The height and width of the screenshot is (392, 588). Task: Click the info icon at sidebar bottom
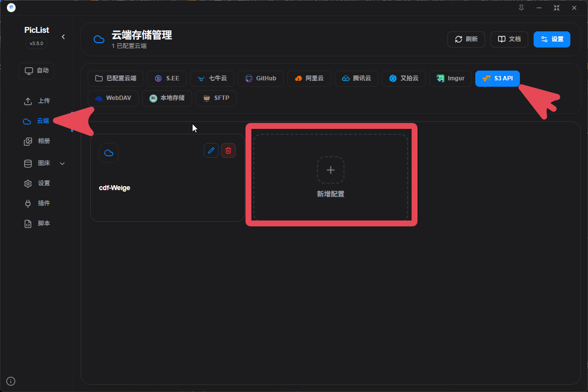[11, 381]
